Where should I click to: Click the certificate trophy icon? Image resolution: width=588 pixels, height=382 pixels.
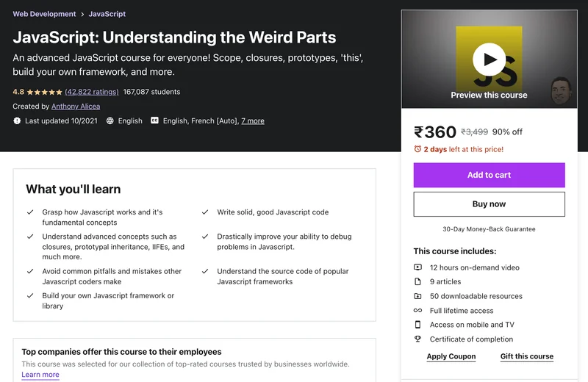point(417,339)
